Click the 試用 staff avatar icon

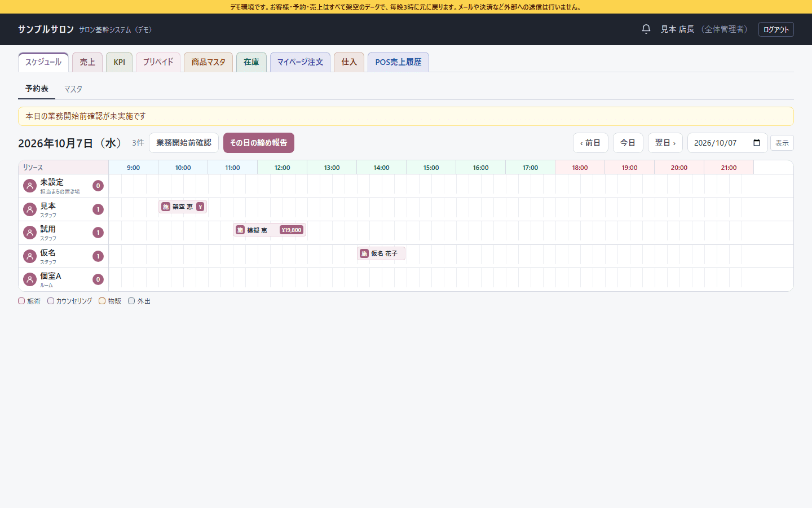point(30,233)
